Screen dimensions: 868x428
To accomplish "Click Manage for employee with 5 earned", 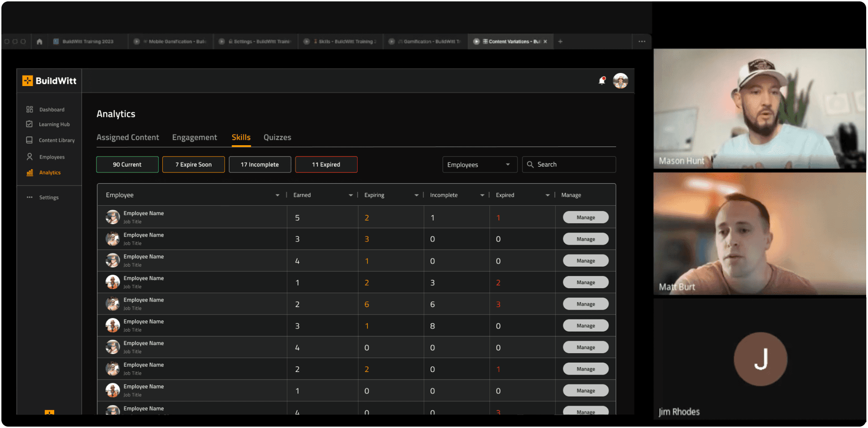I will [586, 217].
